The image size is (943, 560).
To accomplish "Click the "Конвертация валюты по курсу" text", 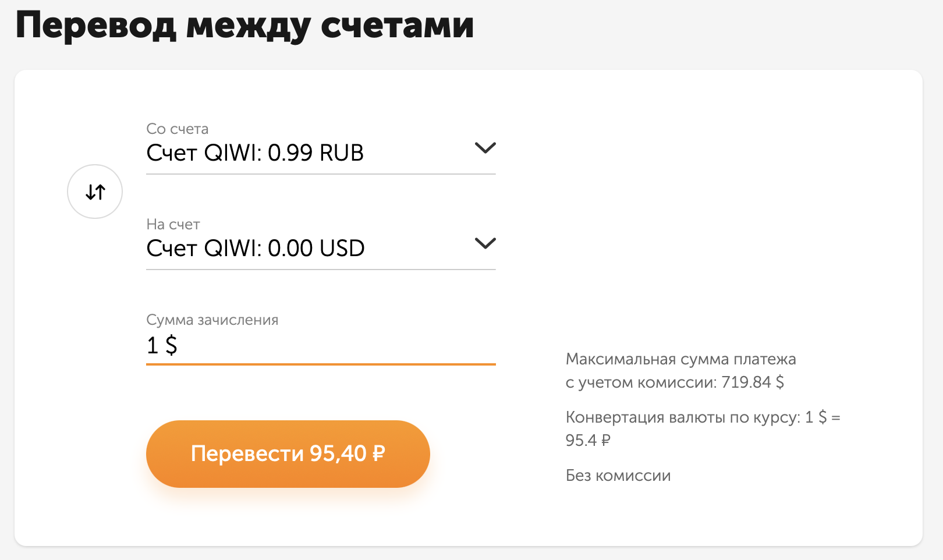I will coord(683,417).
